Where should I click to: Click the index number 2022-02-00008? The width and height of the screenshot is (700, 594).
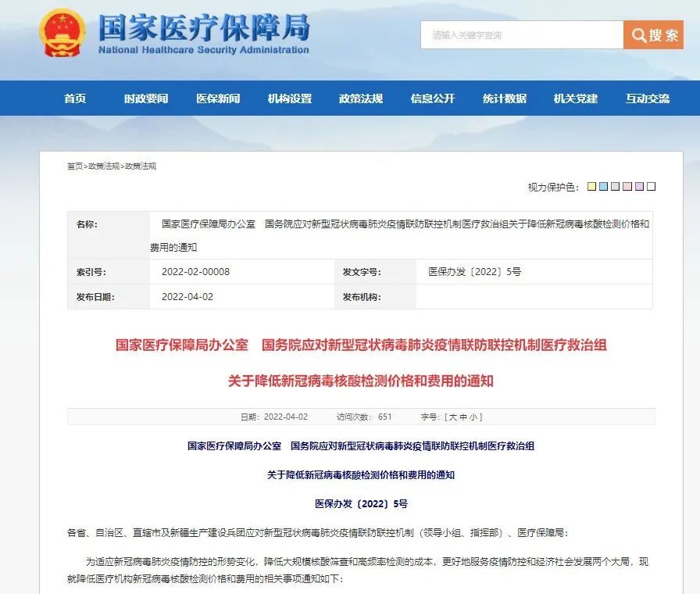[195, 271]
